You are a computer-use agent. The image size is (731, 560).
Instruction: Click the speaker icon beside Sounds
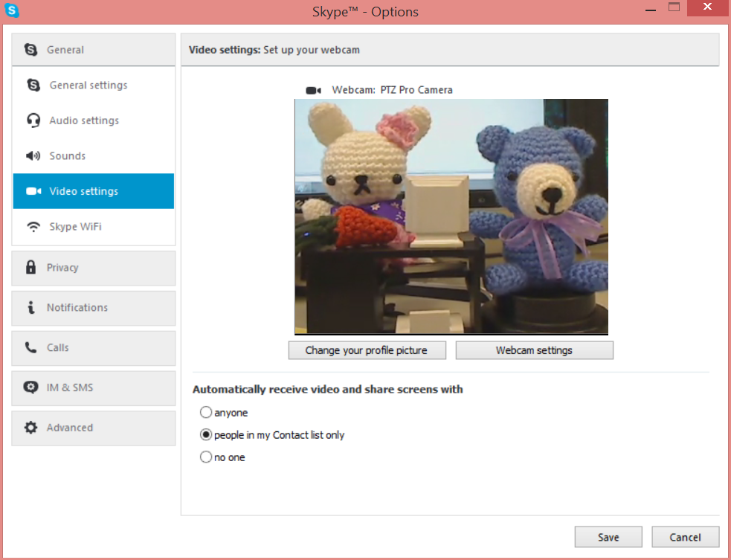(x=33, y=155)
